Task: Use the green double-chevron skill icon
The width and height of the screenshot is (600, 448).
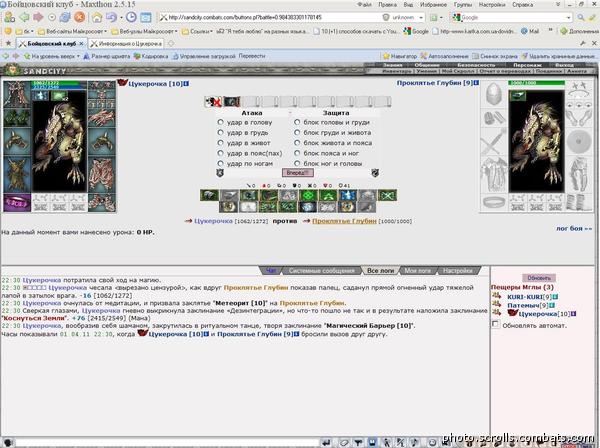Action: (x=328, y=195)
